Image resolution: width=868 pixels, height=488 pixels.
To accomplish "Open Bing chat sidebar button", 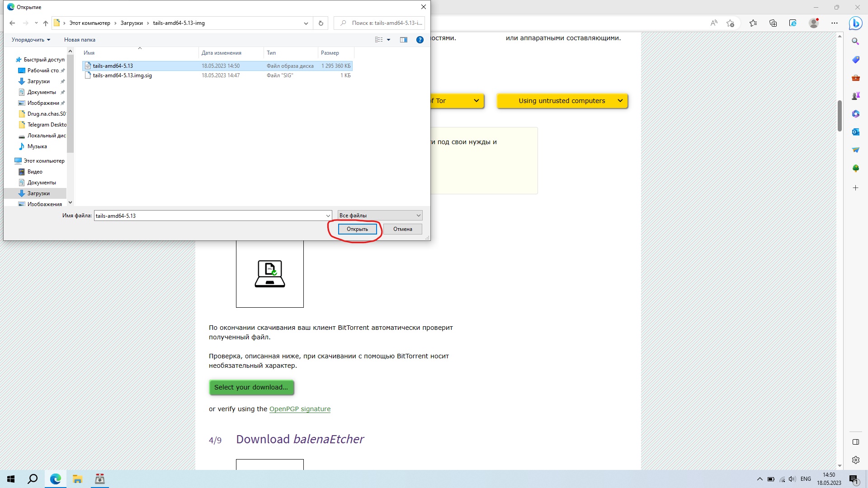I will pos(855,23).
